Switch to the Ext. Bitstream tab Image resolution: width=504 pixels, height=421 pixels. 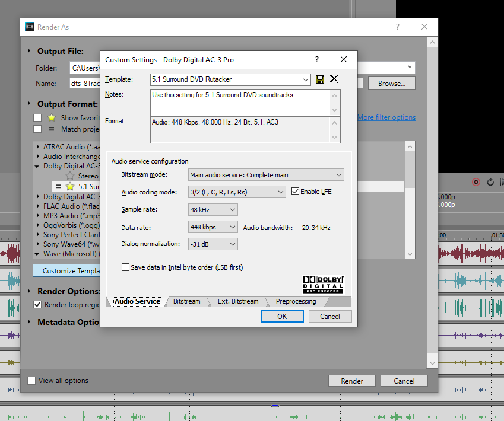238,302
